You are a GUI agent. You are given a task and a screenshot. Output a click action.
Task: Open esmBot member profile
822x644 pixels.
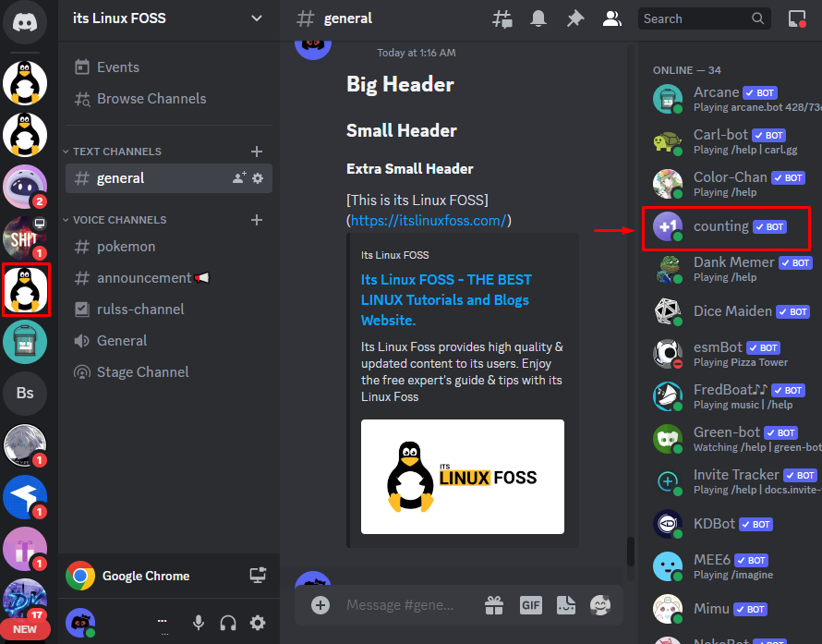click(734, 354)
